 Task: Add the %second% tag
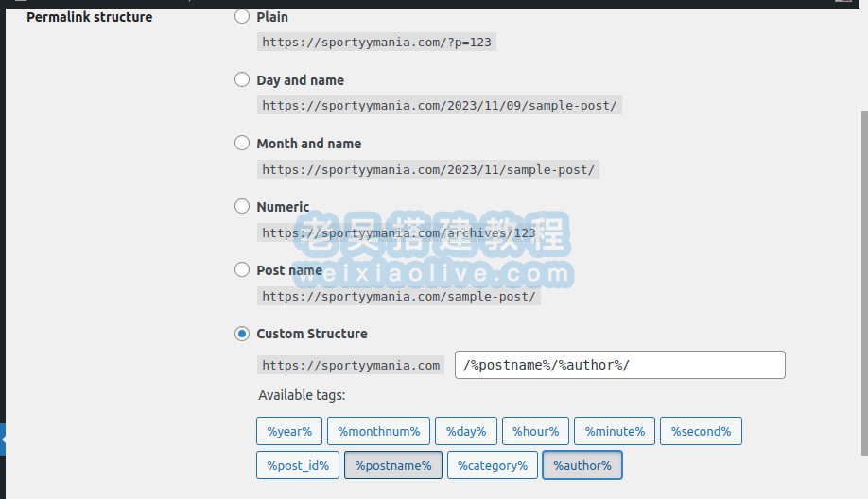[x=701, y=431]
